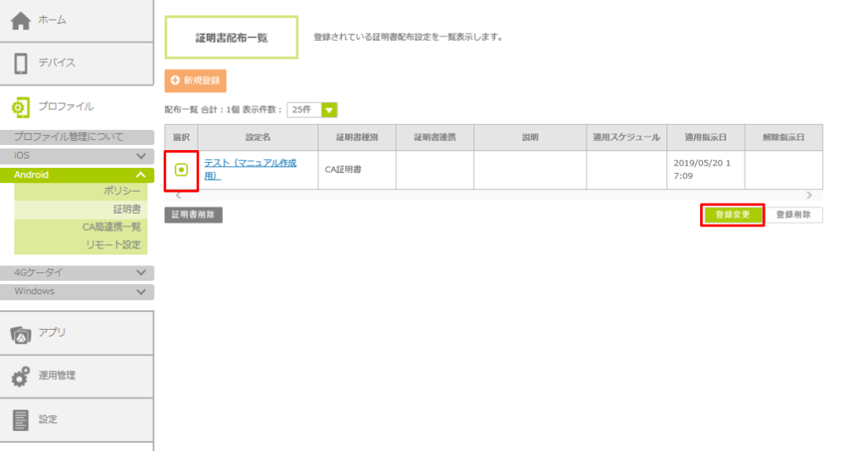Click the Home house icon

click(x=20, y=20)
